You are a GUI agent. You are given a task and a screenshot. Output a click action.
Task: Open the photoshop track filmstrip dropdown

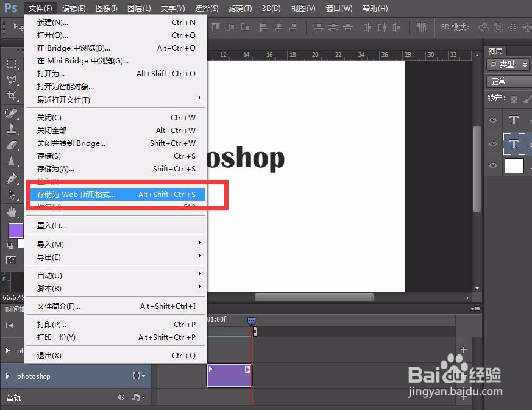point(139,376)
